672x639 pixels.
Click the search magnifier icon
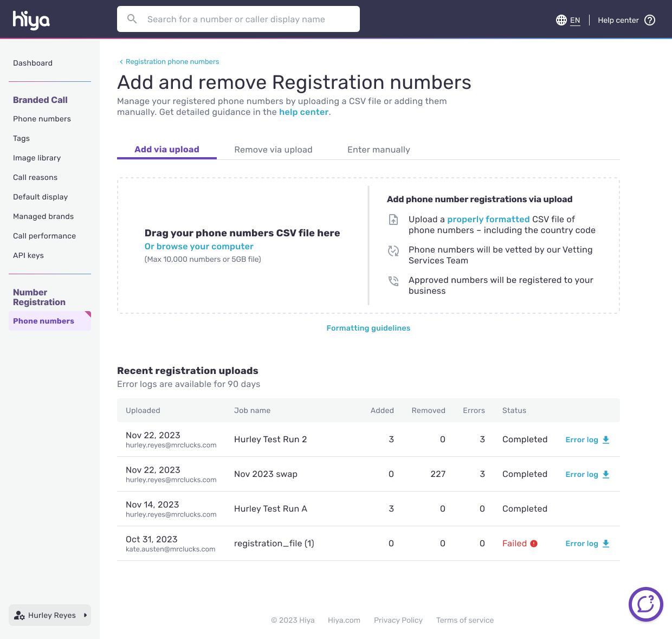coord(132,19)
